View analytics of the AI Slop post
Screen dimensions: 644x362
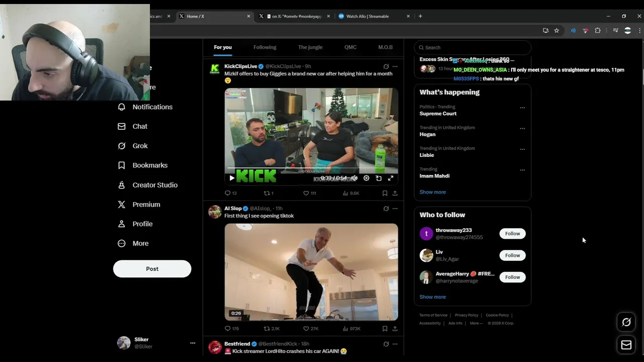(x=351, y=329)
